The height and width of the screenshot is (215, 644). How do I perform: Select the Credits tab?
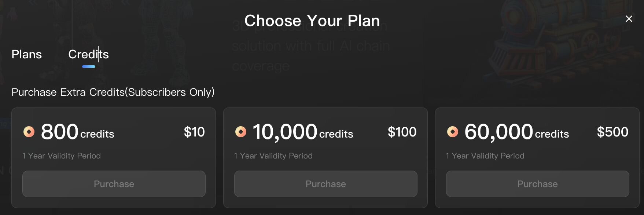88,54
